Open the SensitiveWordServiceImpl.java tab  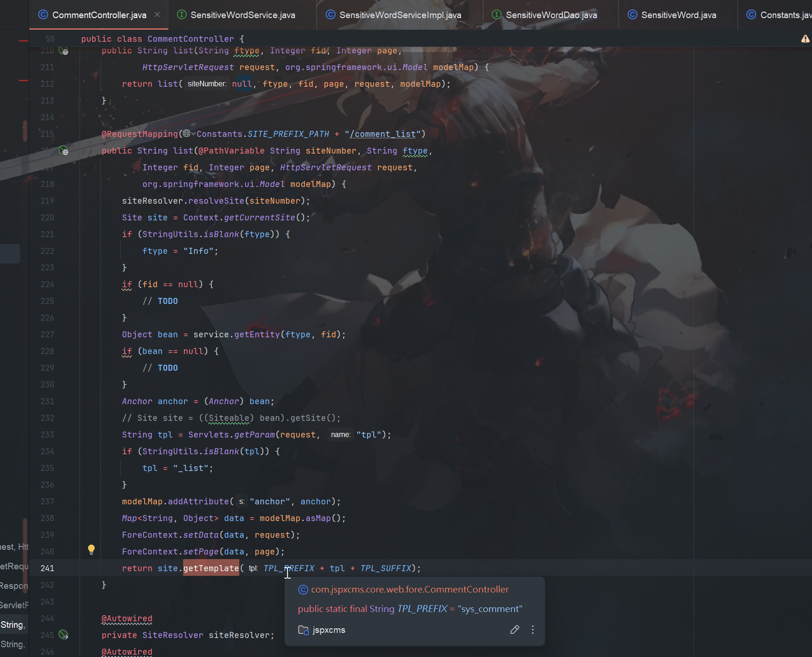(x=400, y=15)
